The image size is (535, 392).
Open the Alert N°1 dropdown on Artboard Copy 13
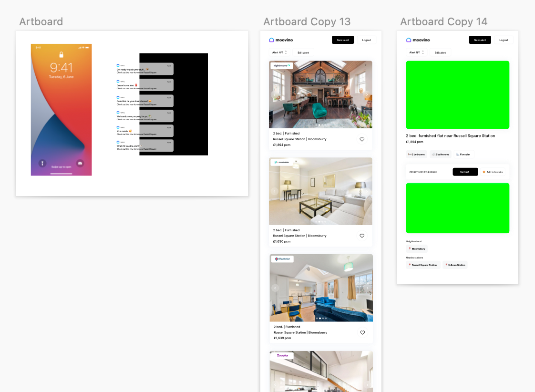[278, 52]
